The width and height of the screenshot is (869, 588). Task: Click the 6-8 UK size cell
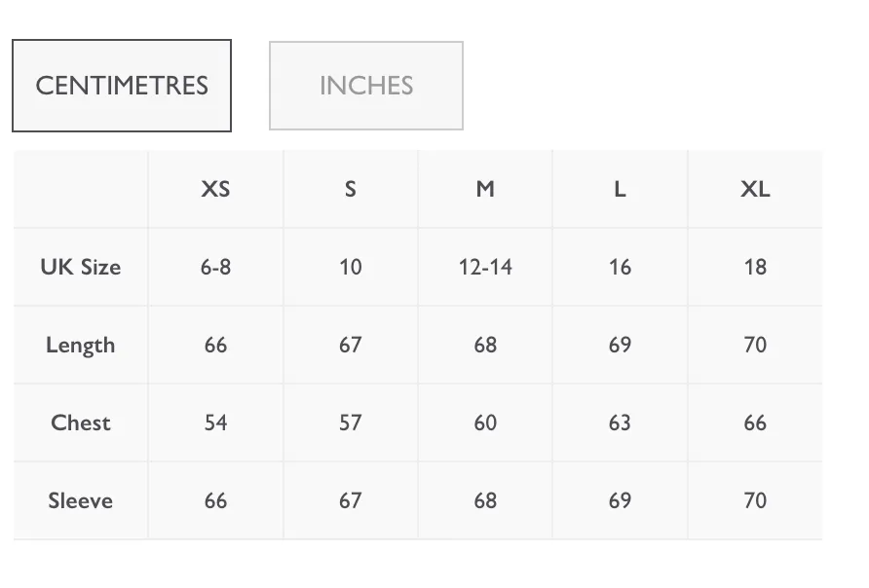tap(215, 267)
